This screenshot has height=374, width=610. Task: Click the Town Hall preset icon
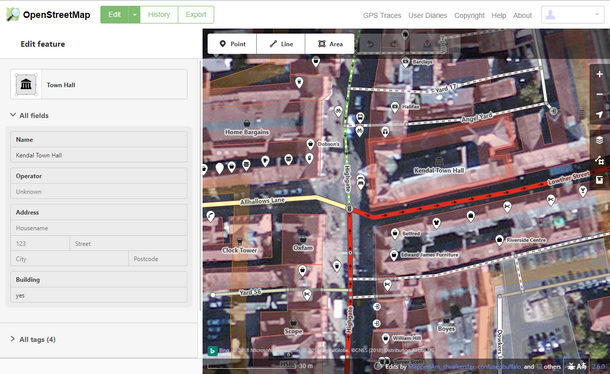(x=26, y=84)
